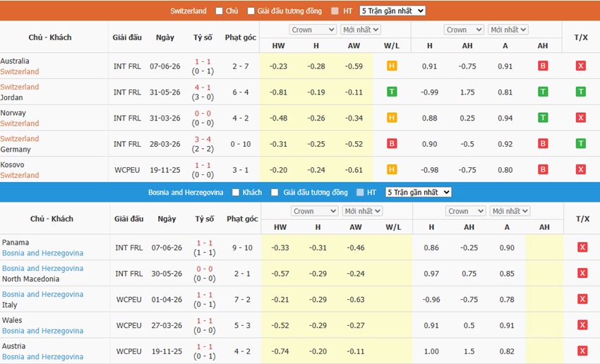The height and width of the screenshot is (364, 600).
Task: Click the H W/L badge in Kosovo row
Action: pos(392,169)
